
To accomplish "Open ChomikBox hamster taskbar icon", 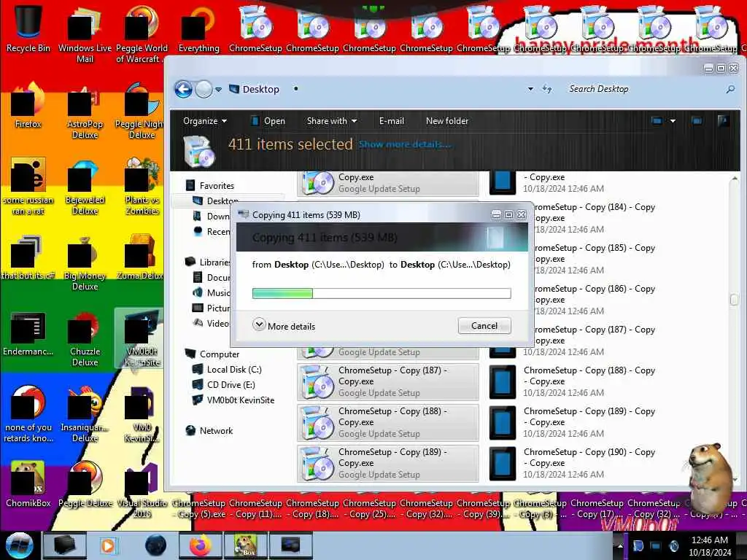I will (246, 545).
